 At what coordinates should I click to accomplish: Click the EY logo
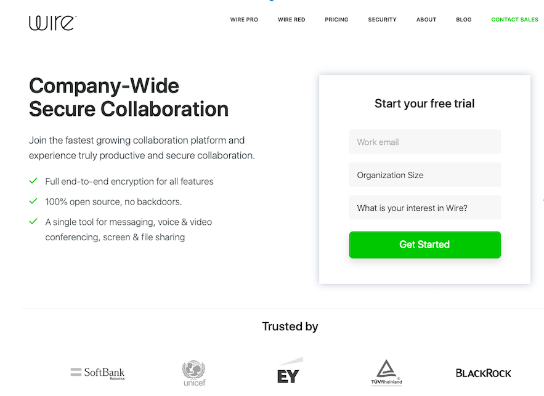pos(290,371)
